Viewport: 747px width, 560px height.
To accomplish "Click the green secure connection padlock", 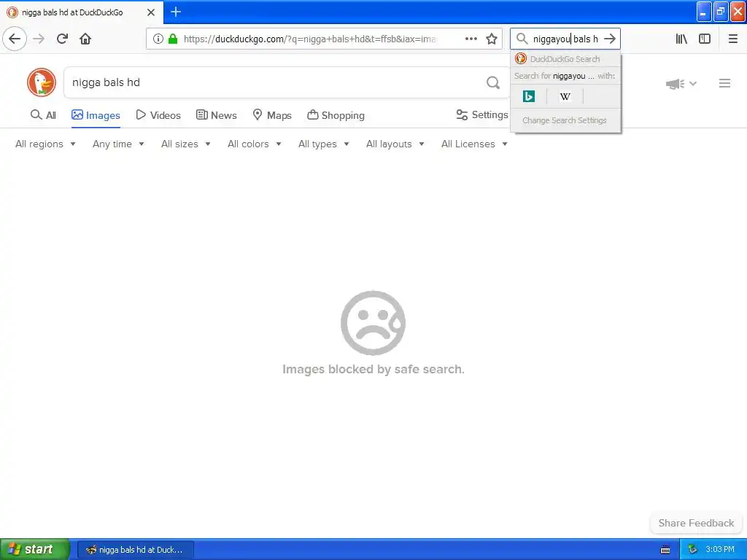I will [x=173, y=39].
